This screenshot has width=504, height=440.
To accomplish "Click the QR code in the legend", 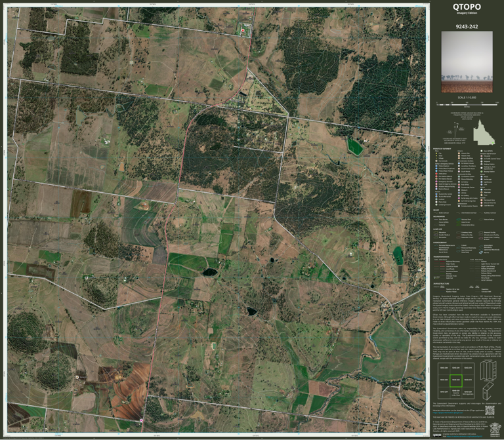I will (x=489, y=410).
